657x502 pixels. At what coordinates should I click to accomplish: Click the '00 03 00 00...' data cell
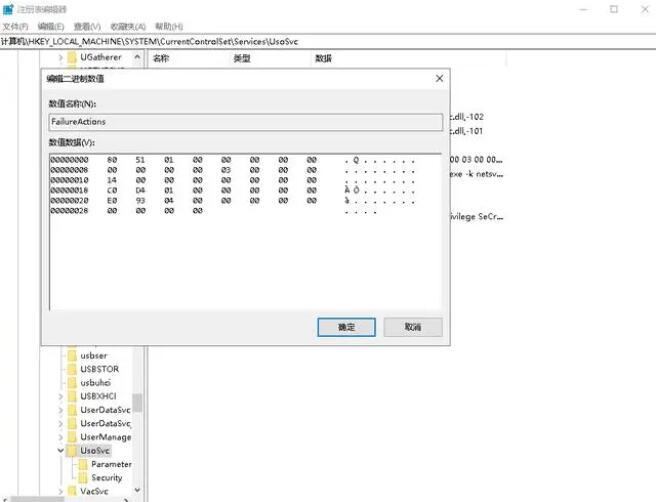477,160
